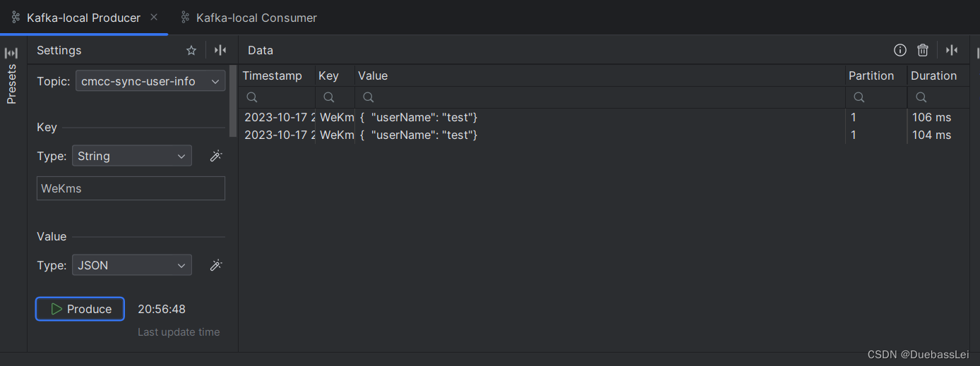980x366 pixels.
Task: Click the Key input field containing WeKms
Action: [131, 188]
